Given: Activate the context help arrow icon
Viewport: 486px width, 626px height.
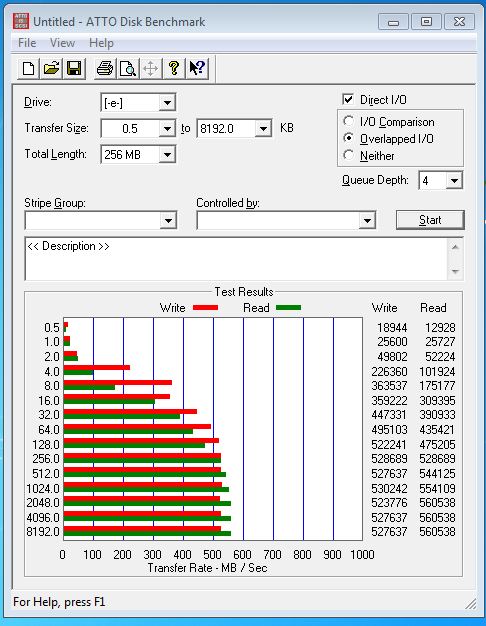Looking at the screenshot, I should click(197, 68).
